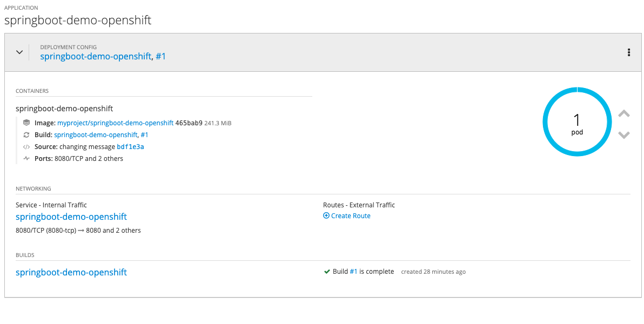Click the Image layers icon

[26, 123]
